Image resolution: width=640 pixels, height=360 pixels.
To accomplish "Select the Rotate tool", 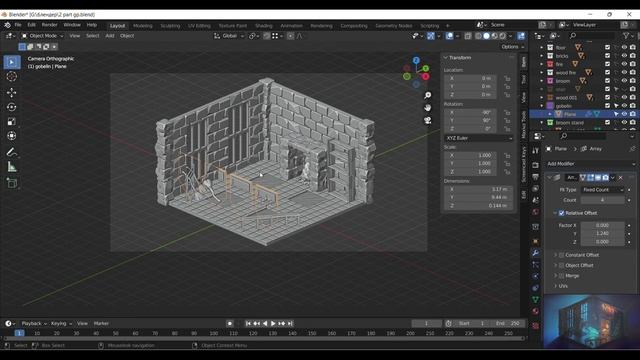I will coord(12,107).
